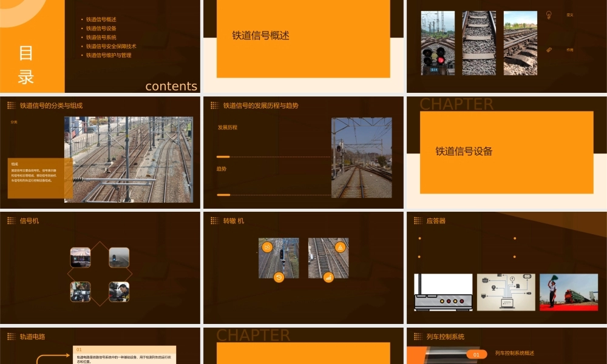Select the 铁道信号系统 contents entry
The width and height of the screenshot is (607, 364).
[101, 37]
